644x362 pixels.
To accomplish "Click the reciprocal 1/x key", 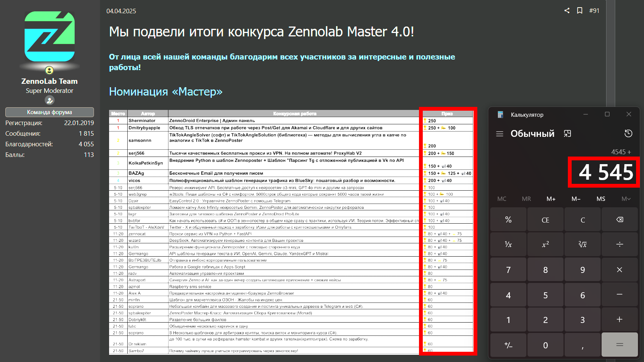I will tap(508, 244).
